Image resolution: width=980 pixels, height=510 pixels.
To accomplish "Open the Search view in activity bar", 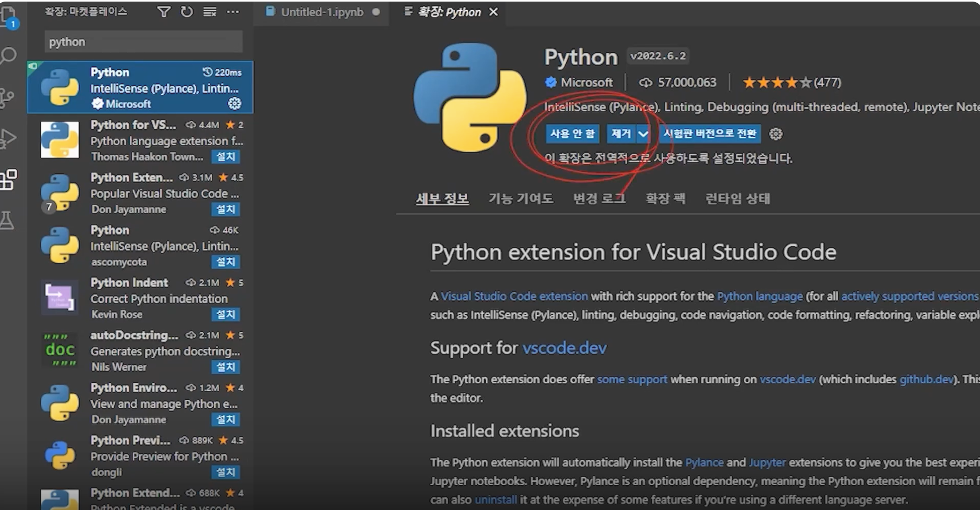I will click(x=8, y=56).
